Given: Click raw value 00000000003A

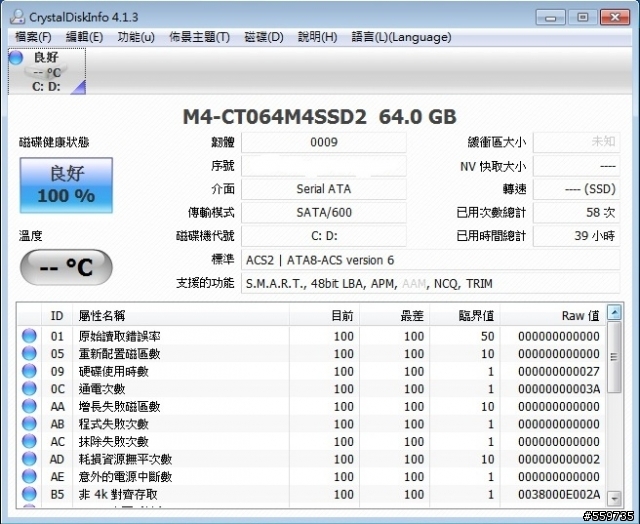Looking at the screenshot, I should tap(559, 389).
